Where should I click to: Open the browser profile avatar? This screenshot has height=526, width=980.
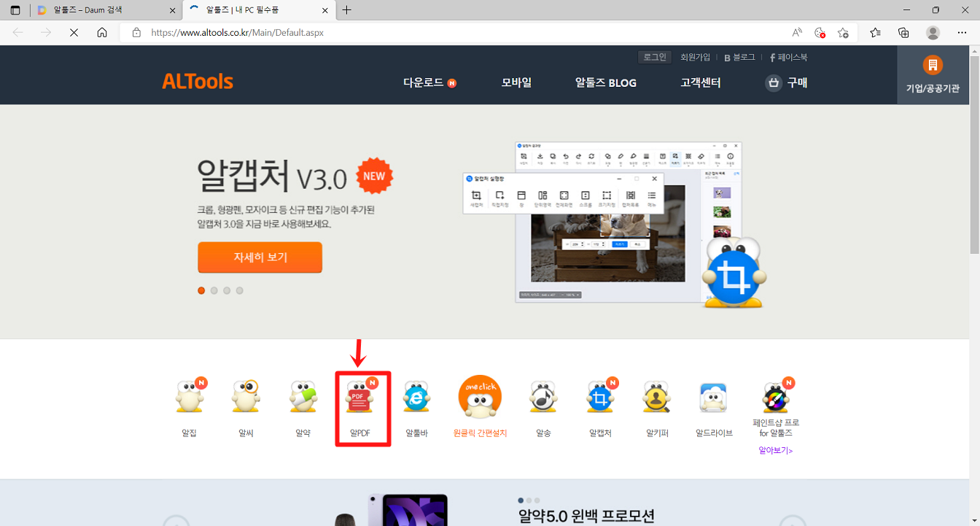933,33
